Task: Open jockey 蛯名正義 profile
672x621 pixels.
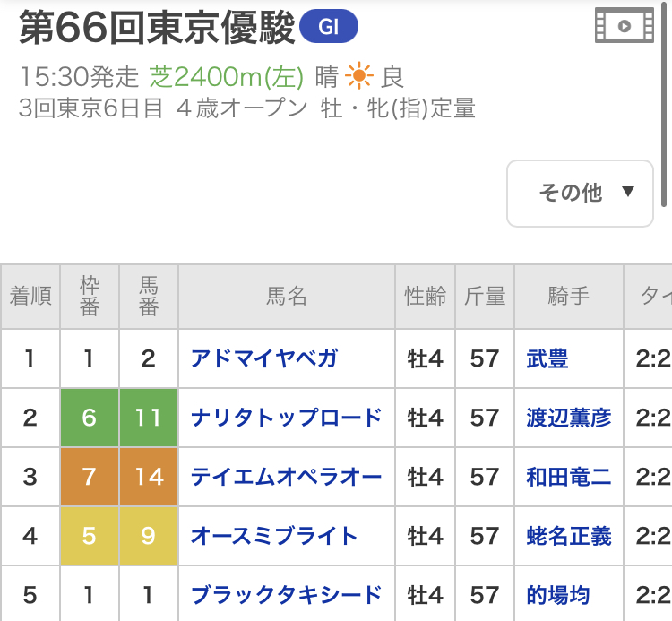Action: click(x=569, y=536)
